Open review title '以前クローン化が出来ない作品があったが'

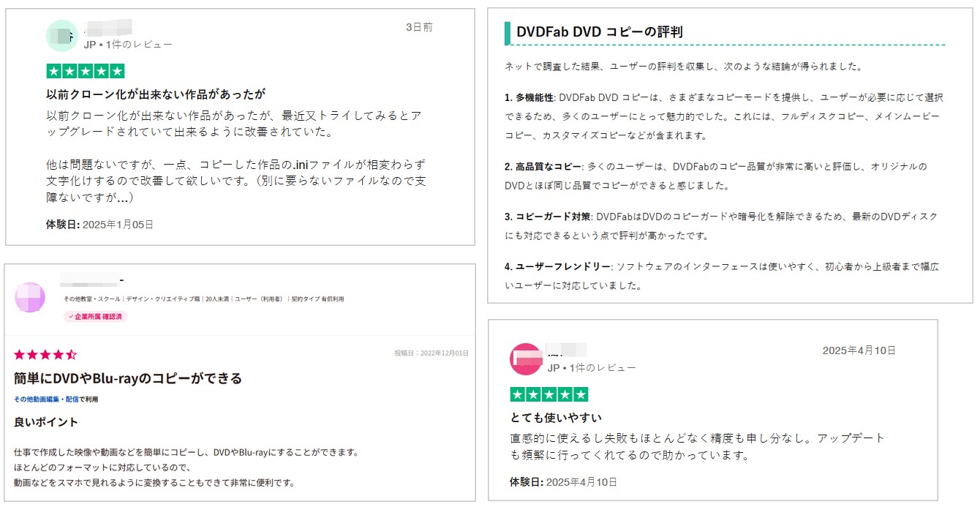point(155,94)
